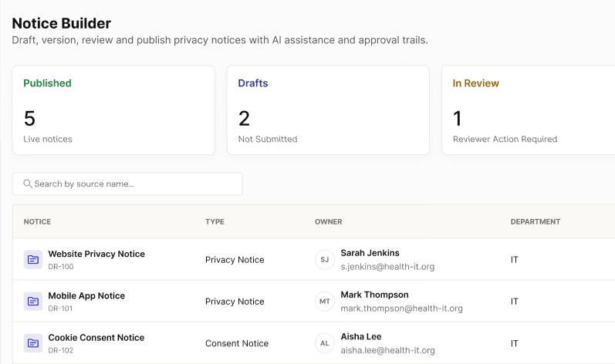This screenshot has width=615, height=364.
Task: Click email aisha.lee@health-it.org
Action: [x=387, y=350]
